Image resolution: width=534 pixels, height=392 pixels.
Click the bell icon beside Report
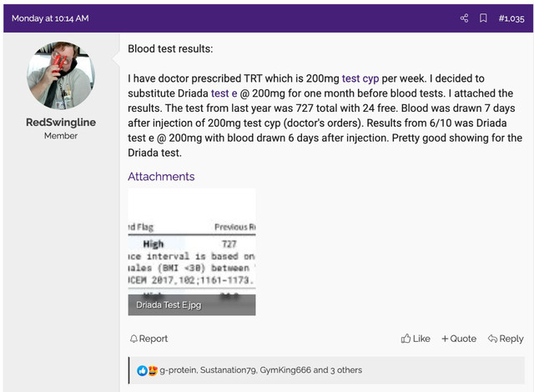[x=133, y=339]
